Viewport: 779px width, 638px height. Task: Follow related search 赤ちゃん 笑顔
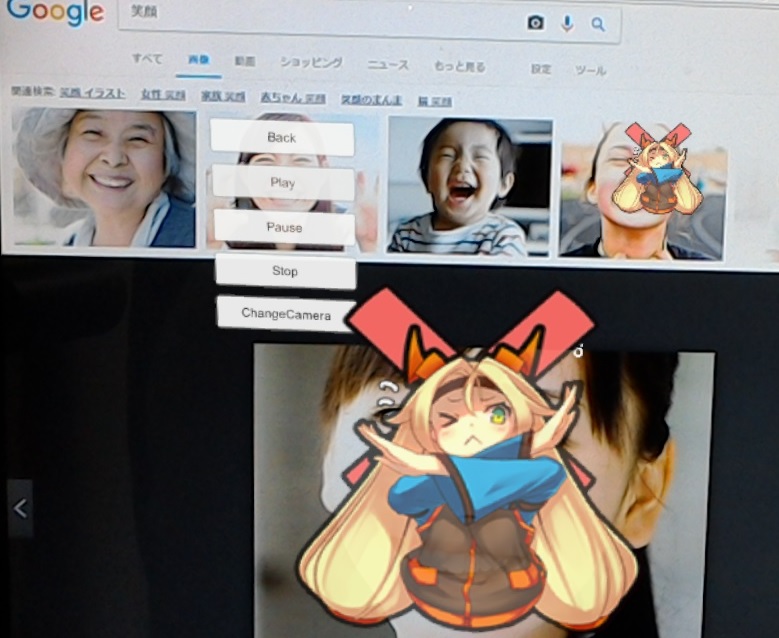tap(293, 98)
